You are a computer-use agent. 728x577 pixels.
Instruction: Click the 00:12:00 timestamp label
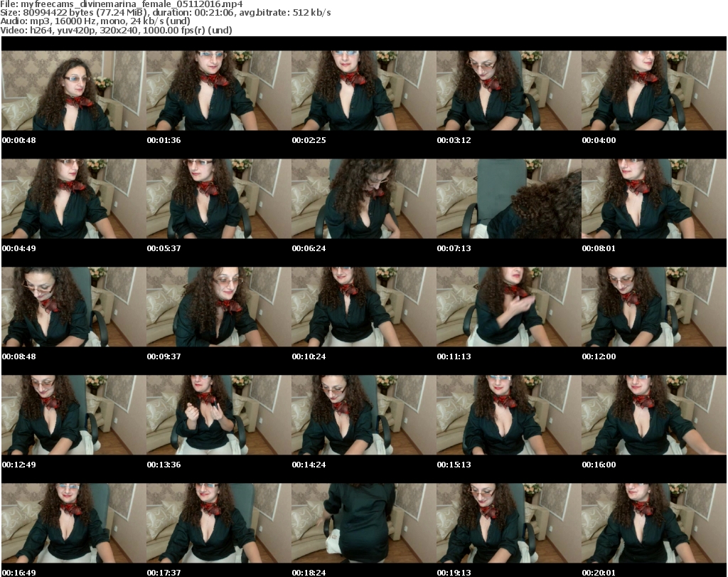(x=599, y=356)
